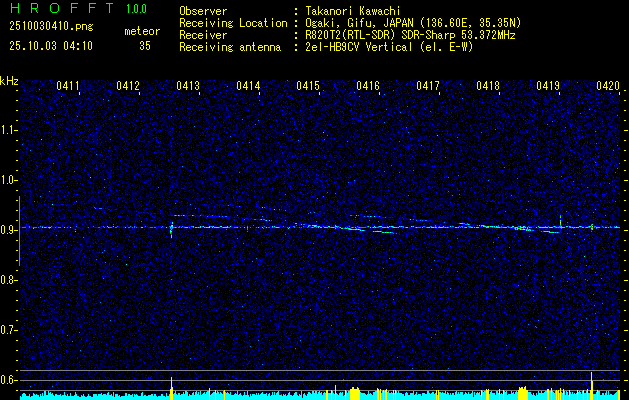
Task: Select the 0420 time marker
Action: point(607,87)
